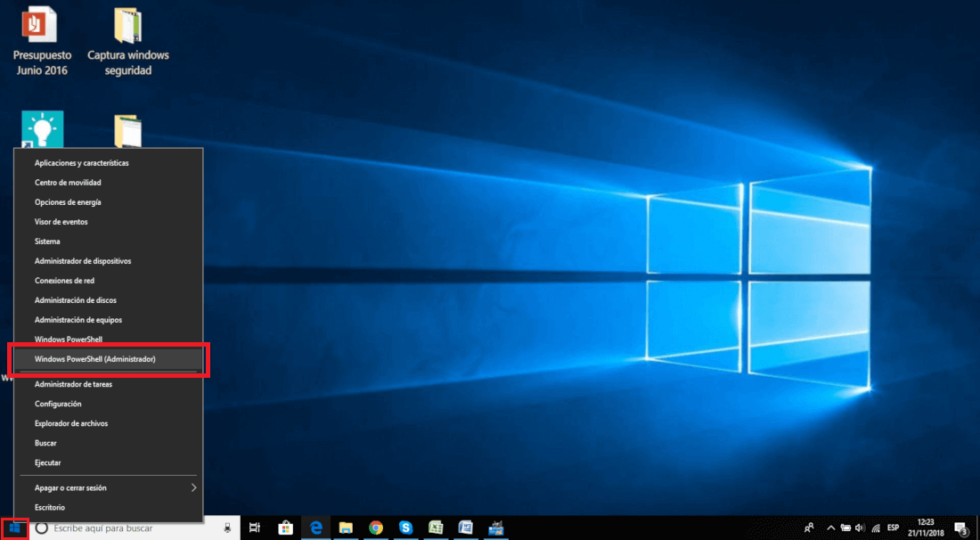
Task: Click the Cortana circle icon
Action: tap(42, 528)
